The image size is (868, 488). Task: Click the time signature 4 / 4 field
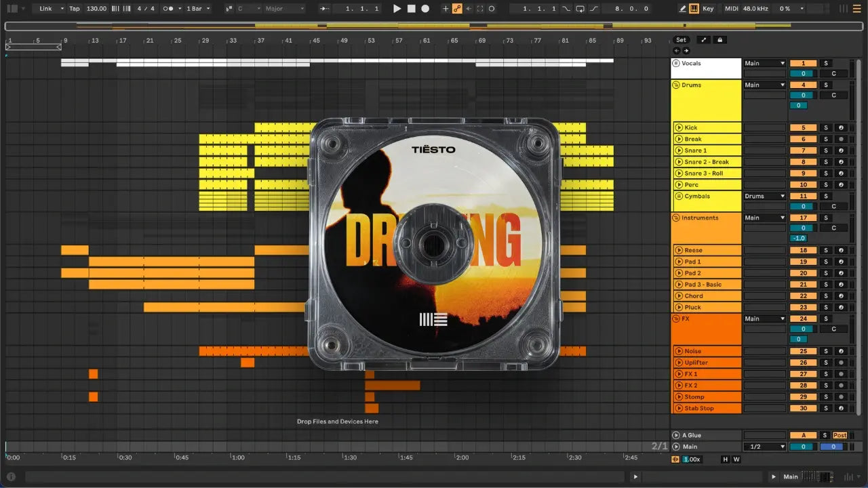[145, 9]
